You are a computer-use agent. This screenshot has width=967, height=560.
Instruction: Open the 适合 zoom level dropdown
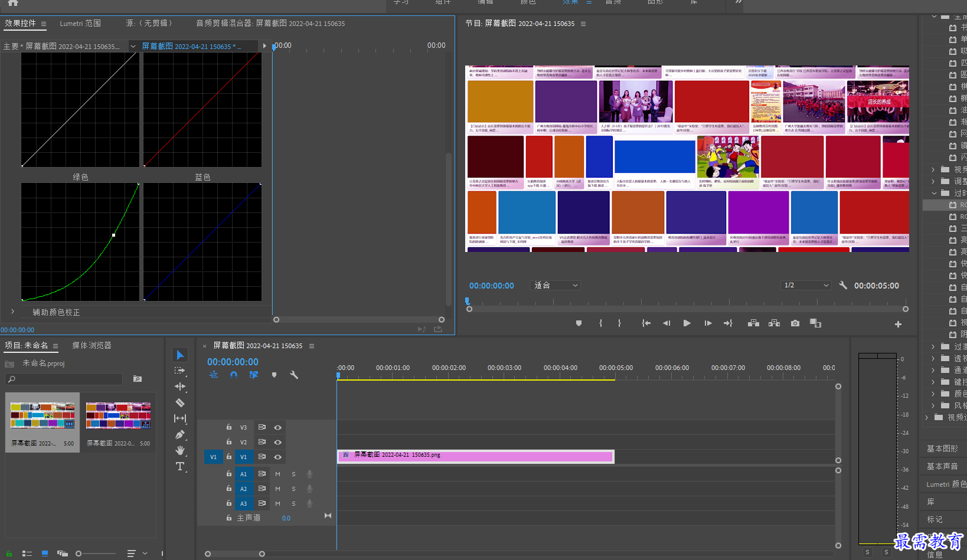coord(556,285)
